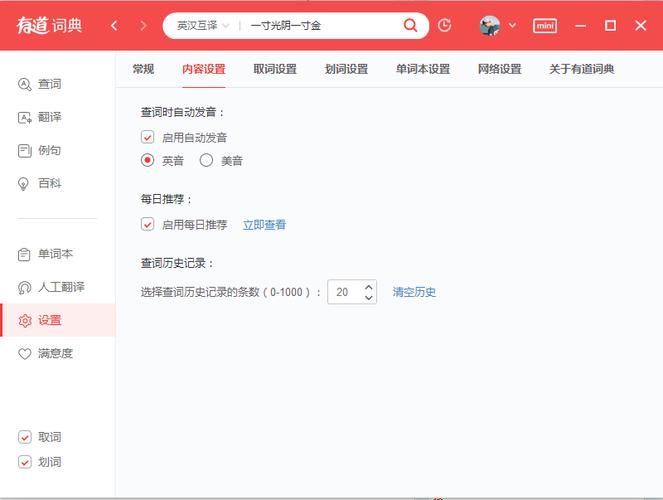Minimize the Youdao window
The image size is (663, 500).
pyautogui.click(x=581, y=26)
